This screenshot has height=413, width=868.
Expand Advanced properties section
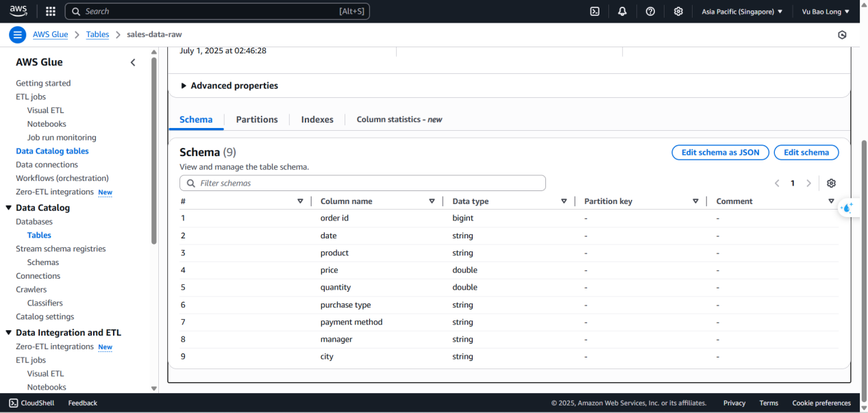(230, 86)
